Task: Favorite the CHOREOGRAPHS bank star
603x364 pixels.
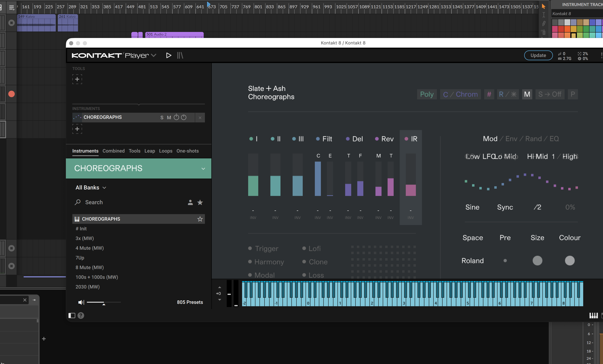Action: (200, 219)
